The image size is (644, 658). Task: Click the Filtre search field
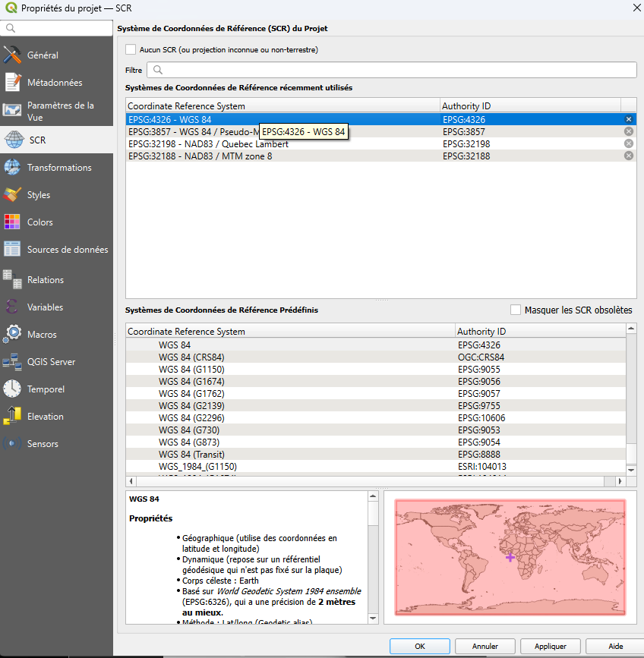[391, 70]
